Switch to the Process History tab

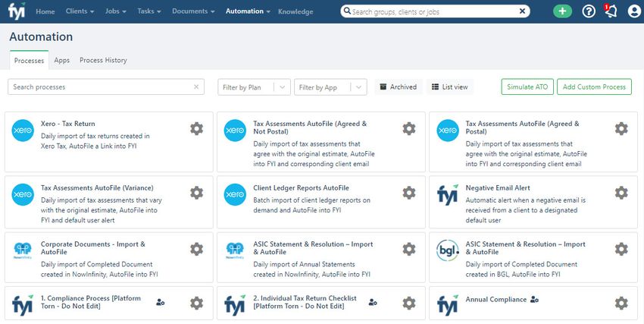click(x=103, y=60)
